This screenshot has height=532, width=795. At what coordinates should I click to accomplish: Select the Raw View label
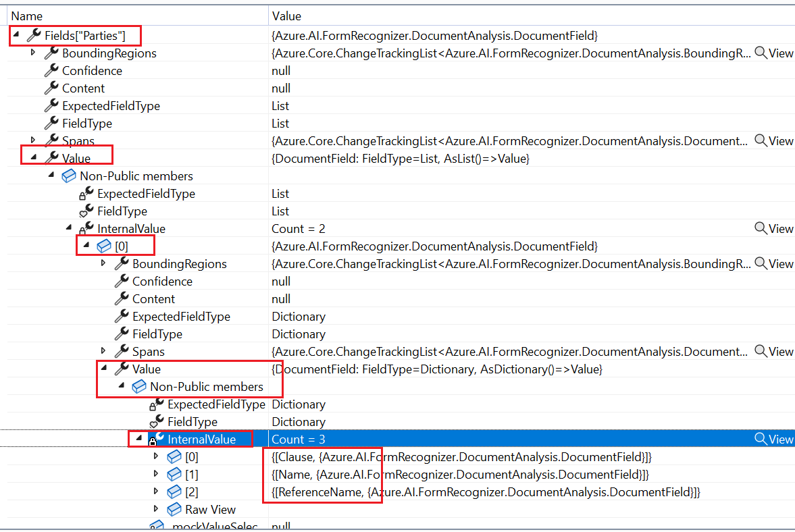coord(211,510)
